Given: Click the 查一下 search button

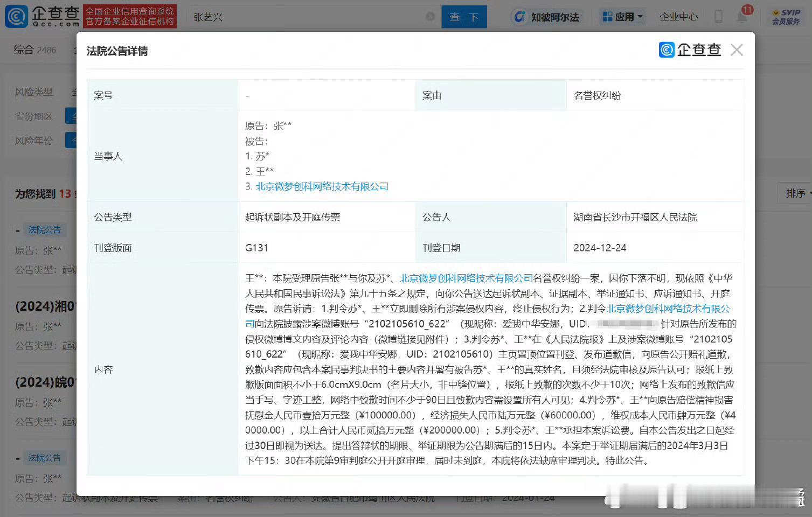Looking at the screenshot, I should 464,17.
